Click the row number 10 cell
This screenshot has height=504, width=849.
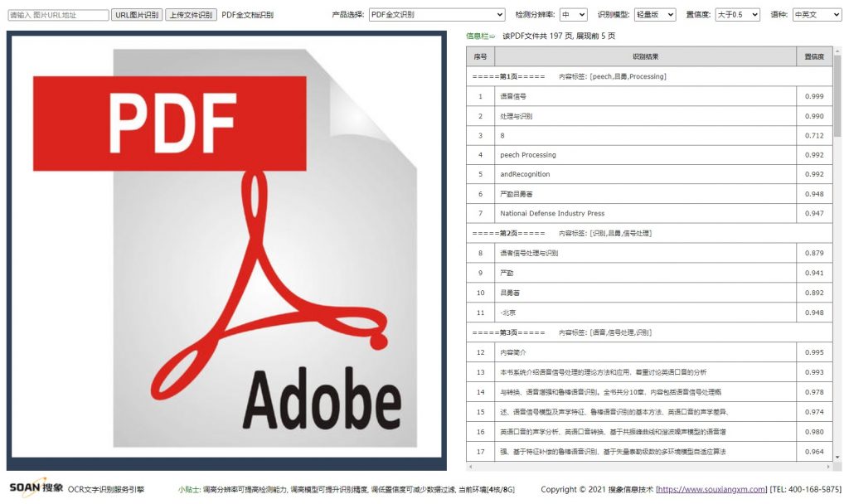(x=480, y=293)
